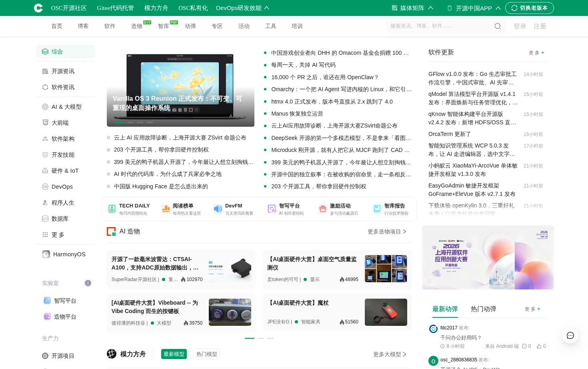The width and height of the screenshot is (588, 369).
Task: Show more 软件更新 entries
Action: pos(536,53)
